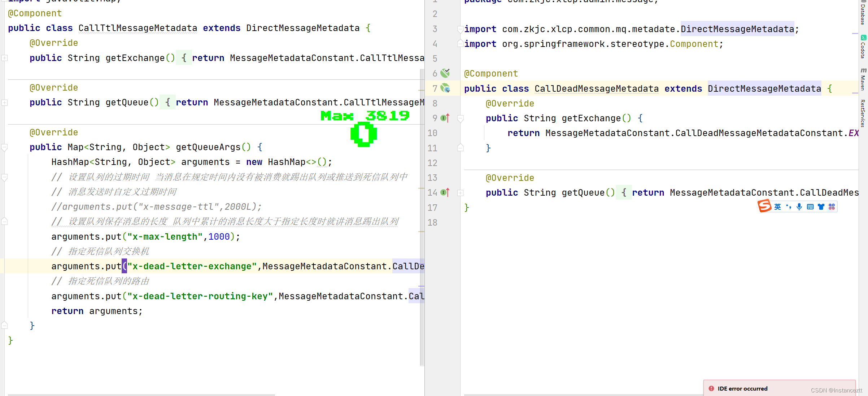Image resolution: width=868 pixels, height=396 pixels.
Task: Click the right editor's horizontal scrollbar
Action: click(x=584, y=395)
